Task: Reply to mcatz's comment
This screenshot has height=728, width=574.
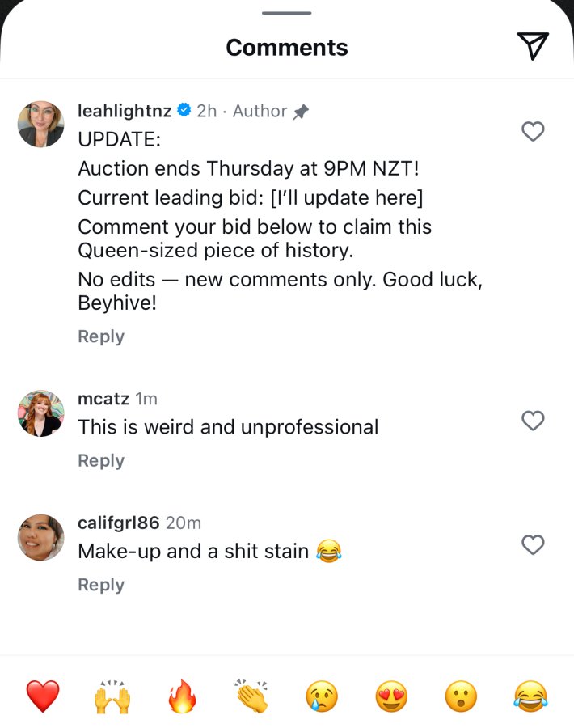Action: click(x=101, y=460)
